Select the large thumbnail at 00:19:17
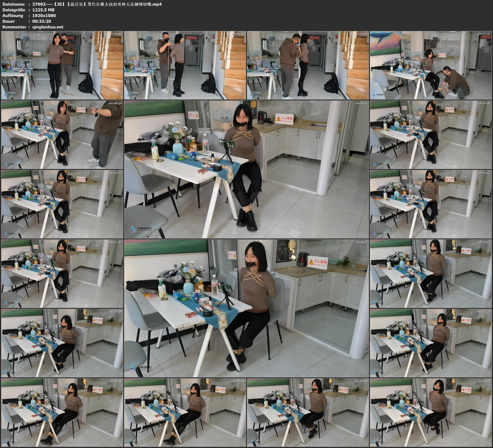Image resolution: width=493 pixels, height=448 pixels. tap(246, 308)
